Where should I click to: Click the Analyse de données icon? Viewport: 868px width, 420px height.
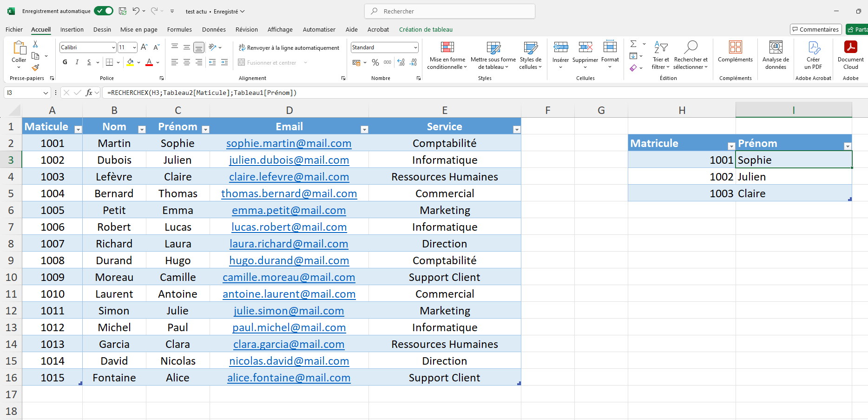[x=776, y=55]
